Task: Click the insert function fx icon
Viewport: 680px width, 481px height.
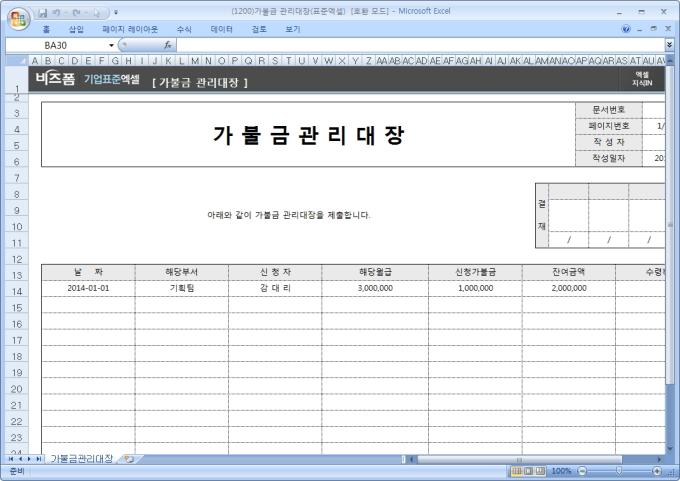Action: (x=168, y=45)
